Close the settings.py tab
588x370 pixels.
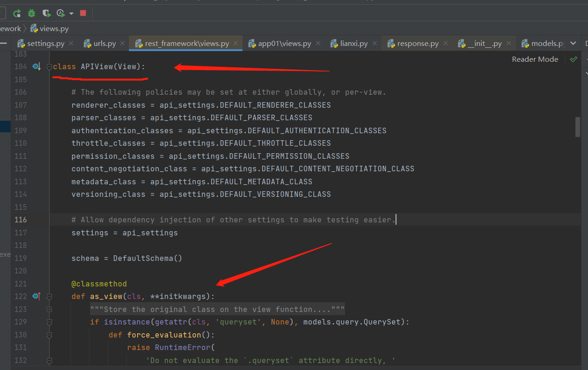coord(71,44)
